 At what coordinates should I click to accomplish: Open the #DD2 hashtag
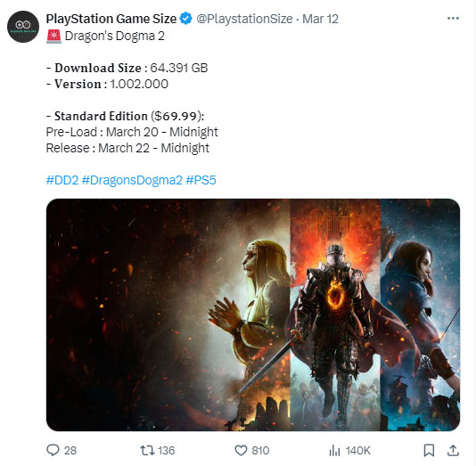tap(62, 180)
